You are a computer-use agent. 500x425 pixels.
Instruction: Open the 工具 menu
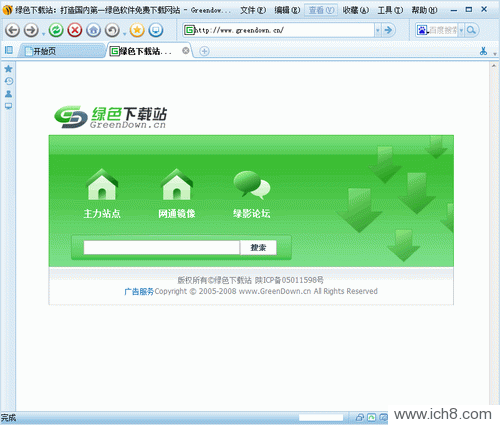390,10
